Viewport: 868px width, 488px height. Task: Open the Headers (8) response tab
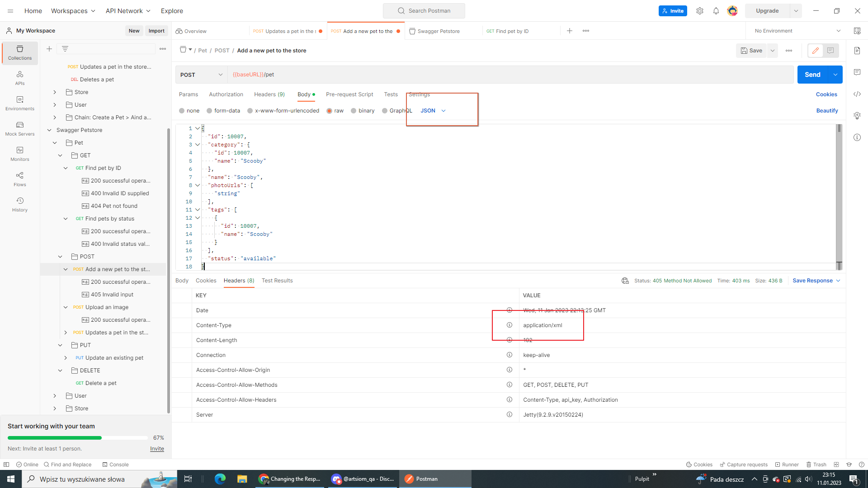(x=239, y=281)
